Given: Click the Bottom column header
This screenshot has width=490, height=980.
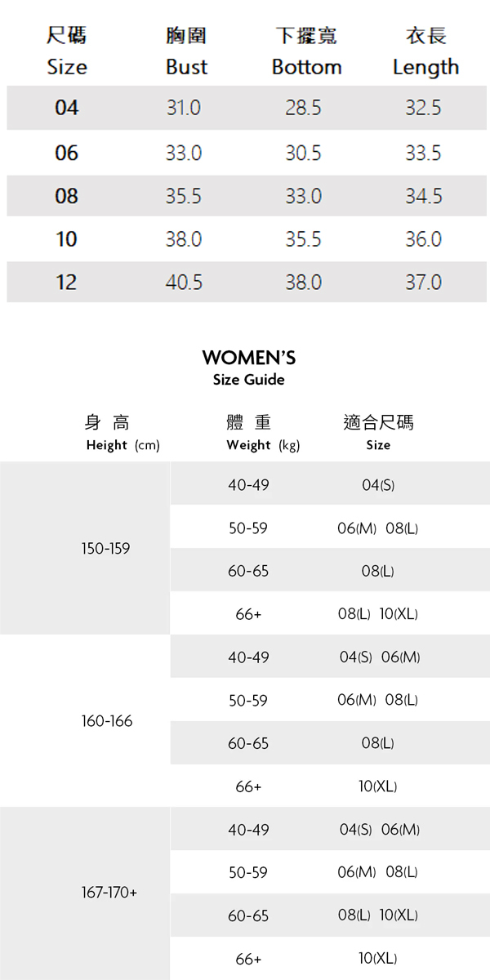Looking at the screenshot, I should 306,51.
